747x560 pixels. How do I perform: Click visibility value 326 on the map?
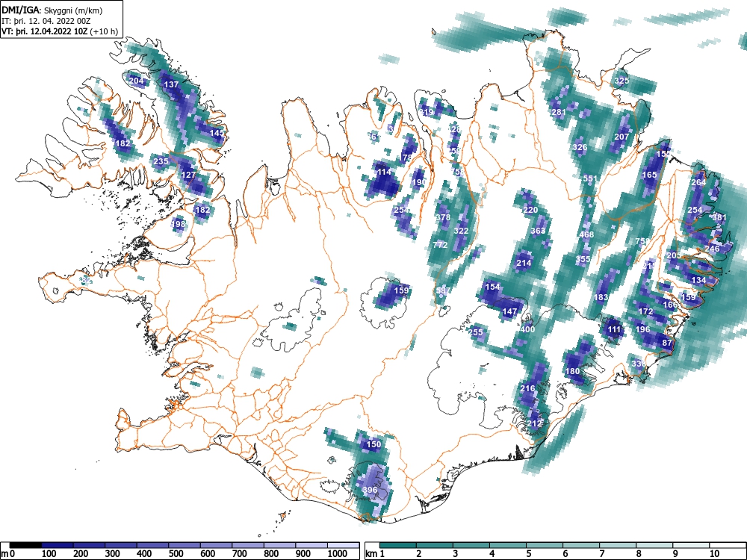click(x=580, y=146)
